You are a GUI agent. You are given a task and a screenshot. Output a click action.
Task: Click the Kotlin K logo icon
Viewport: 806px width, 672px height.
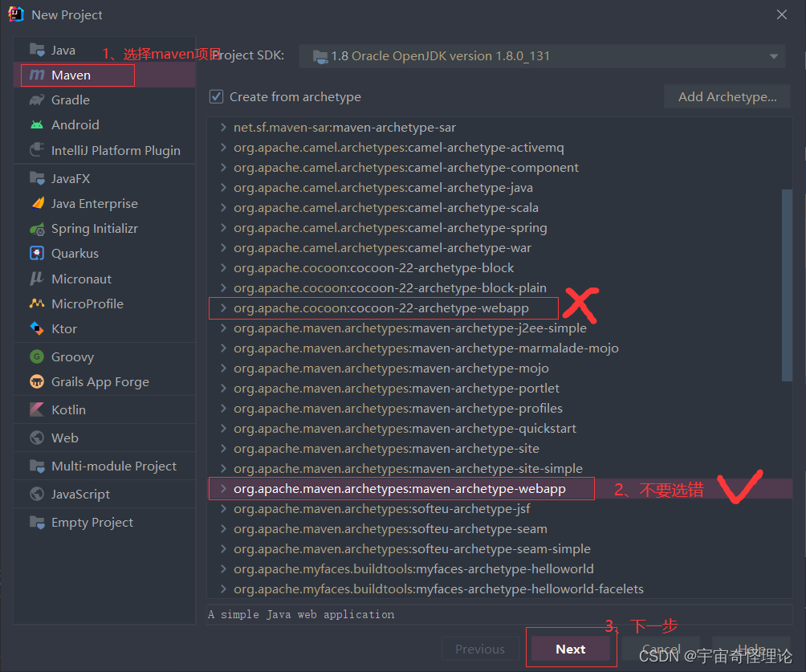[37, 409]
